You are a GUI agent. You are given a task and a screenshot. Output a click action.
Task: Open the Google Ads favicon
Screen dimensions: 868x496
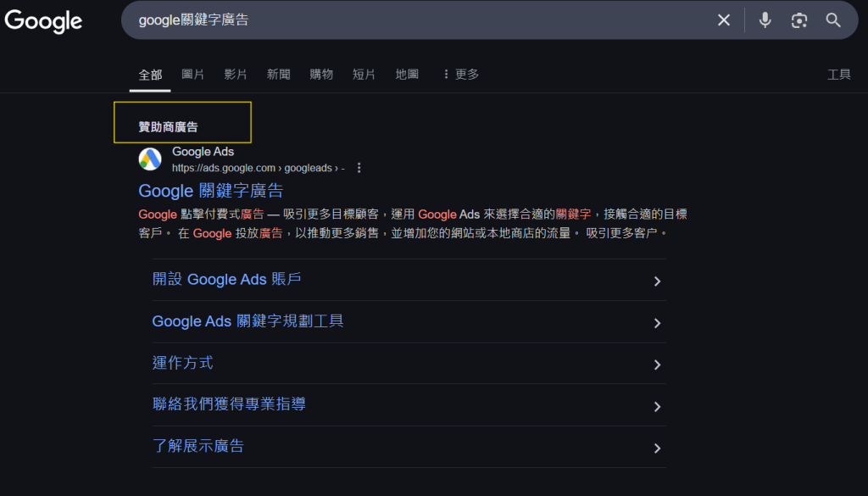150,159
